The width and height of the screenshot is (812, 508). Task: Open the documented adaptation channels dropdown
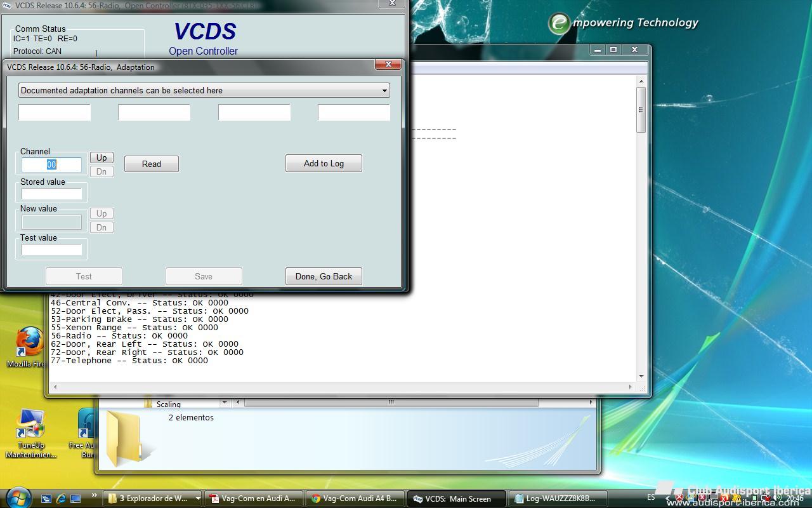(x=204, y=90)
